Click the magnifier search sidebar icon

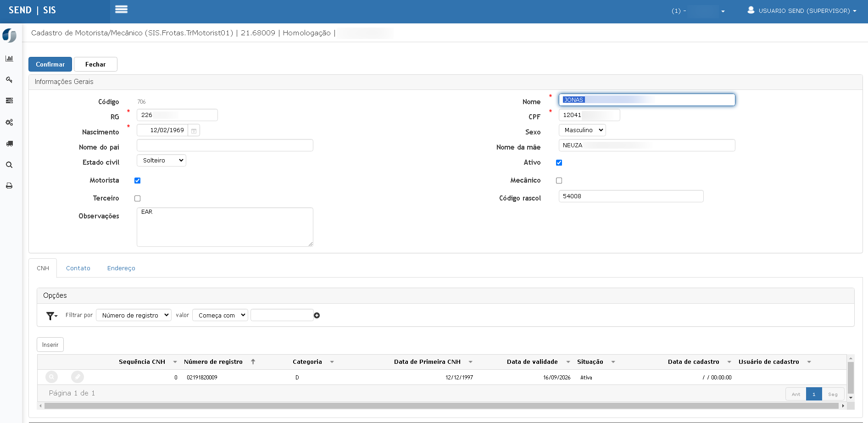pyautogui.click(x=9, y=165)
